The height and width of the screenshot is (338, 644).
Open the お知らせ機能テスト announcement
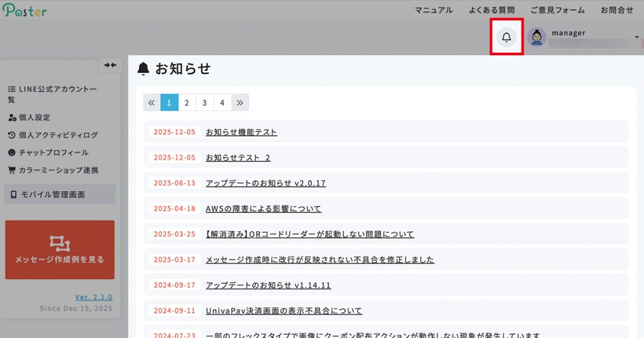click(241, 132)
